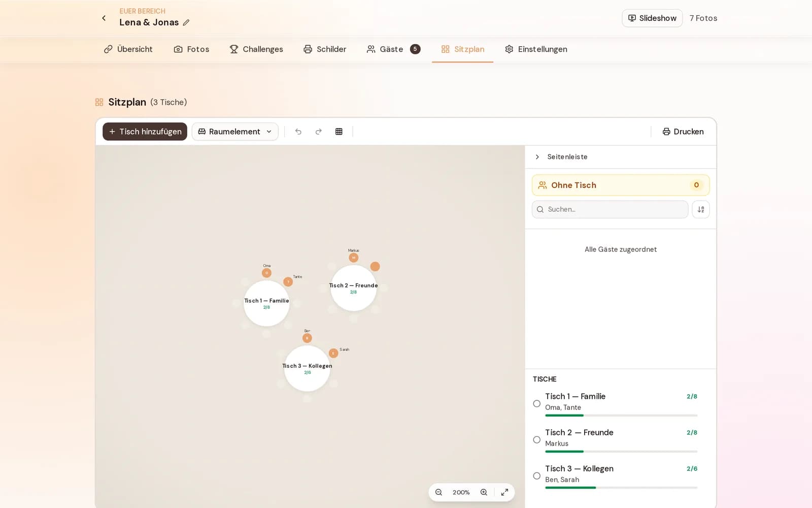This screenshot has height=508, width=812.
Task: Click the guest count badge 5
Action: tap(415, 49)
